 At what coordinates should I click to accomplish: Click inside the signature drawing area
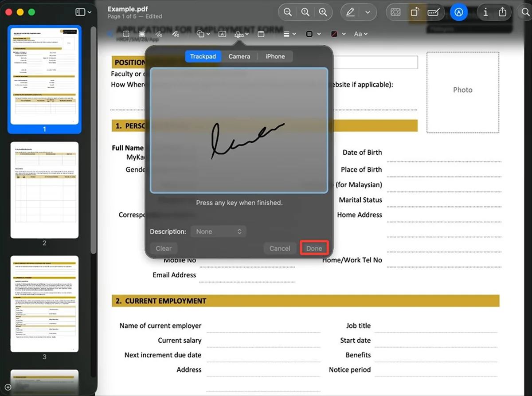(x=239, y=130)
